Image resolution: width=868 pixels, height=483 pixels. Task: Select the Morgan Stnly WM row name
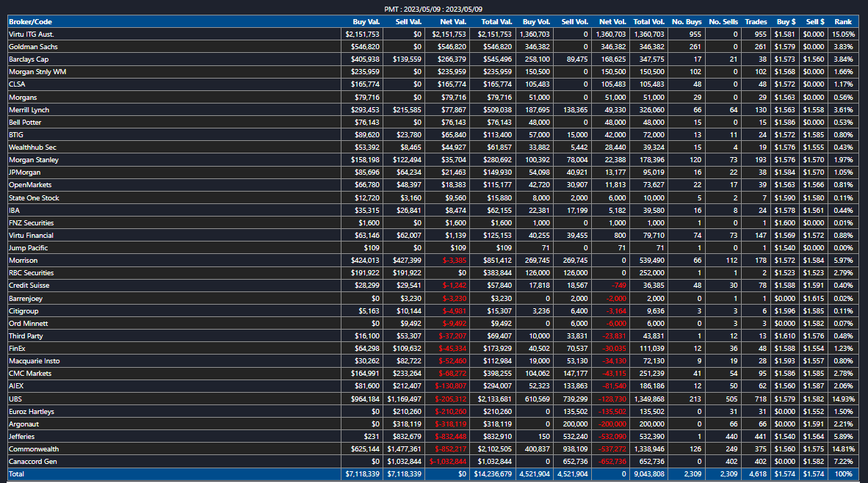[x=37, y=72]
